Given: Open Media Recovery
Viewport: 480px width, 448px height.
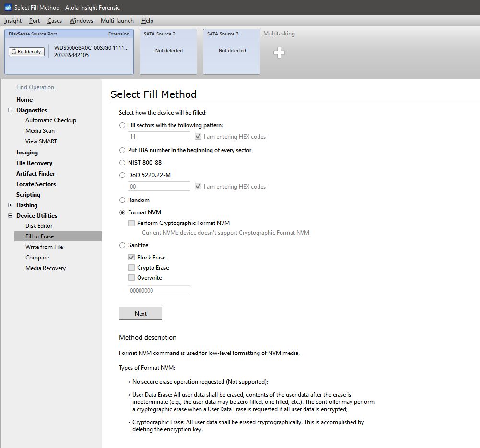Looking at the screenshot, I should pyautogui.click(x=46, y=268).
